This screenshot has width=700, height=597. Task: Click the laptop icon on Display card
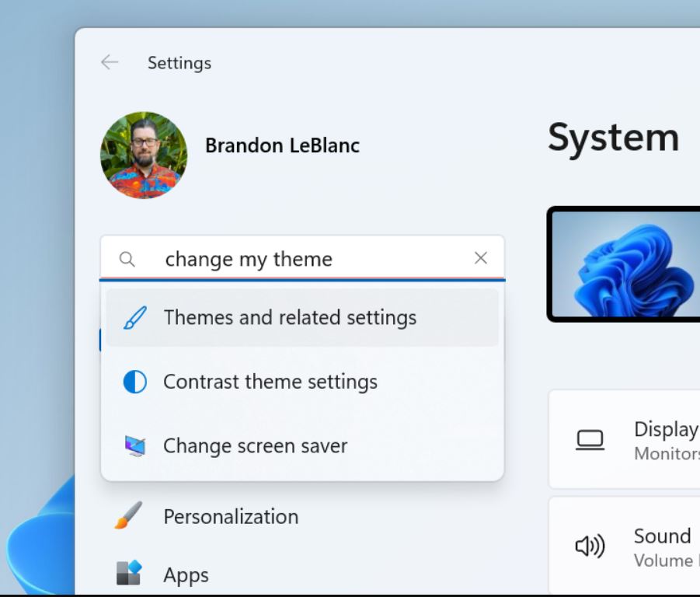[x=590, y=440]
